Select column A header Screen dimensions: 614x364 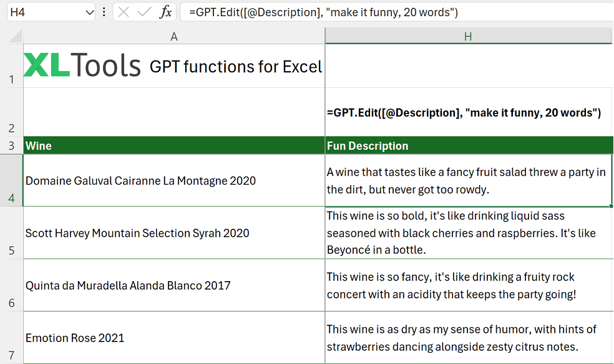[x=174, y=36]
